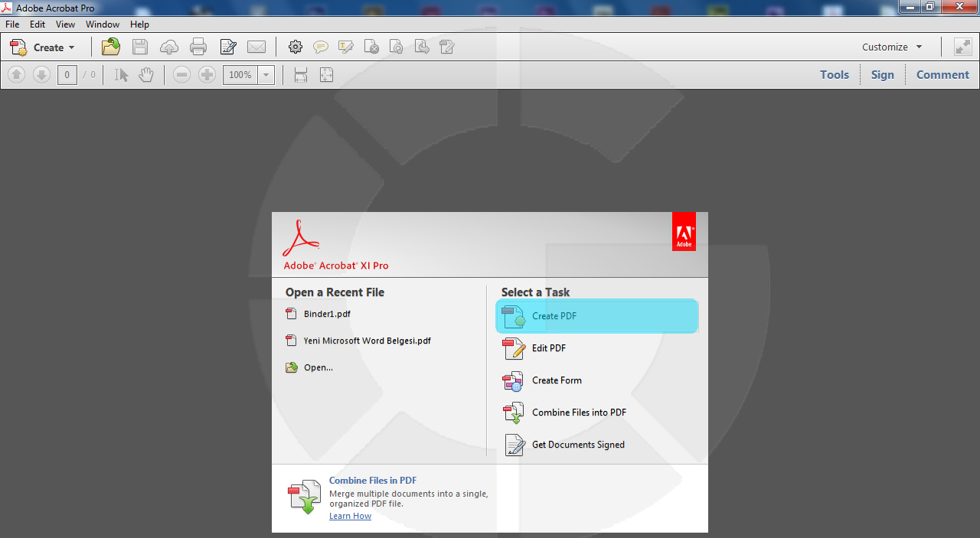Click the next page down arrow
The image size is (980, 538).
click(x=41, y=75)
